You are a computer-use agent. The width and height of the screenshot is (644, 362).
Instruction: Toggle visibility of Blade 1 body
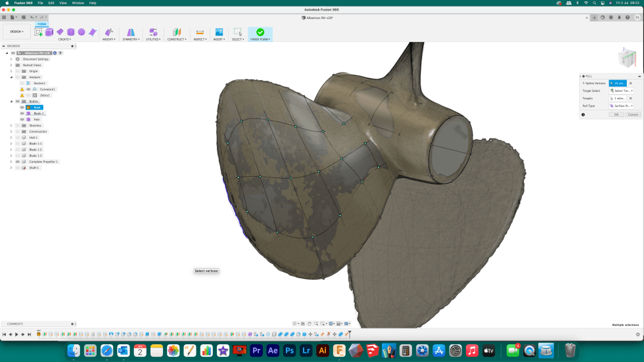pyautogui.click(x=22, y=113)
